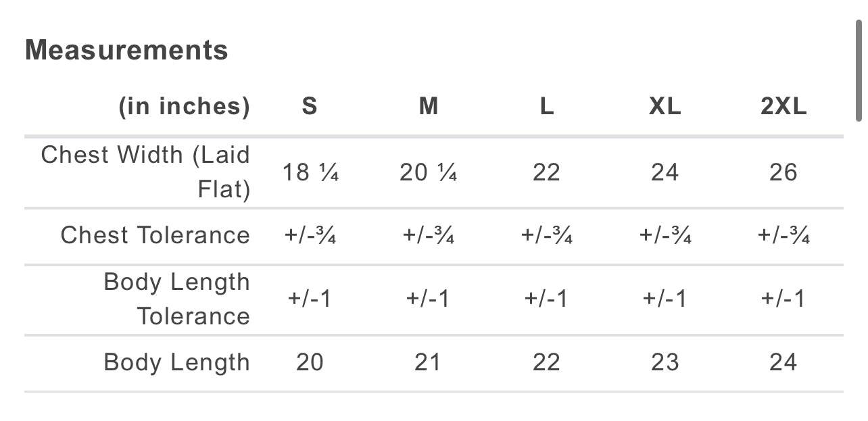
Task: Click the vertical scrollbar thumb
Action: pyautogui.click(x=859, y=70)
